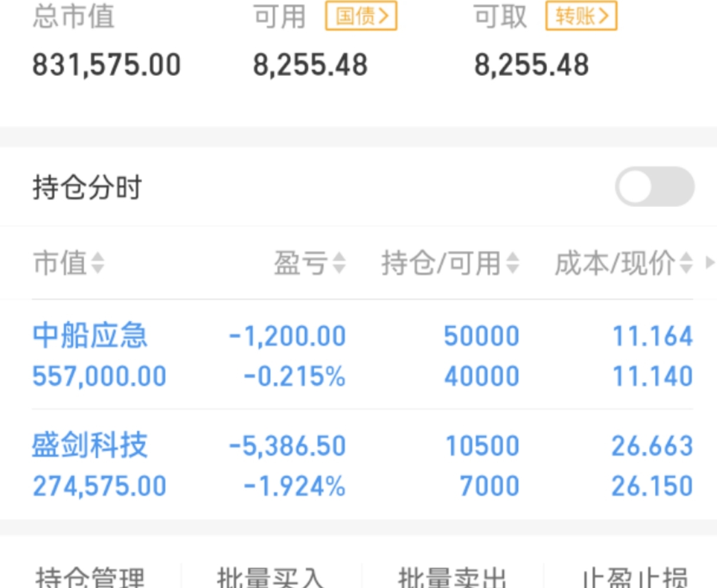This screenshot has height=588, width=717.
Task: Click the market value 557,000.00
Action: [99, 376]
